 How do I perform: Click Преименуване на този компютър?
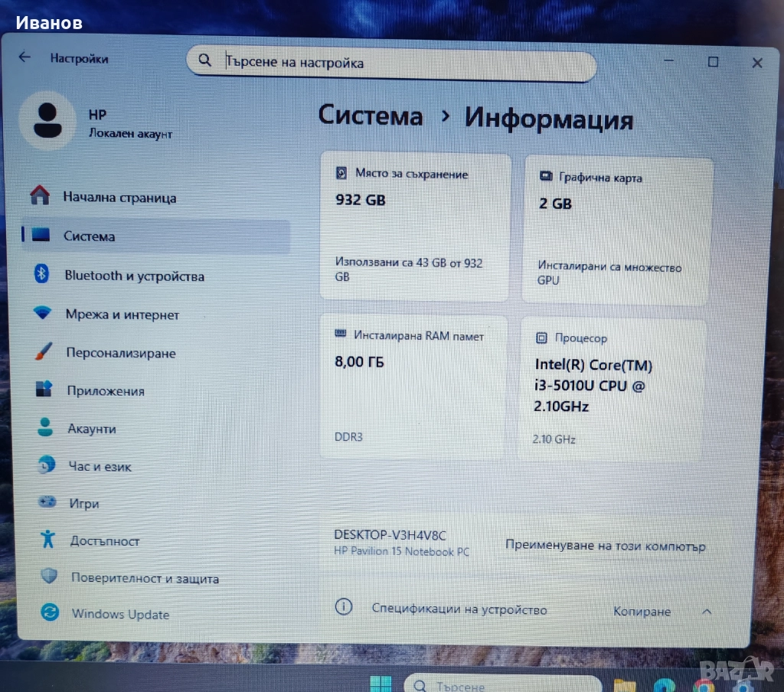coord(605,547)
